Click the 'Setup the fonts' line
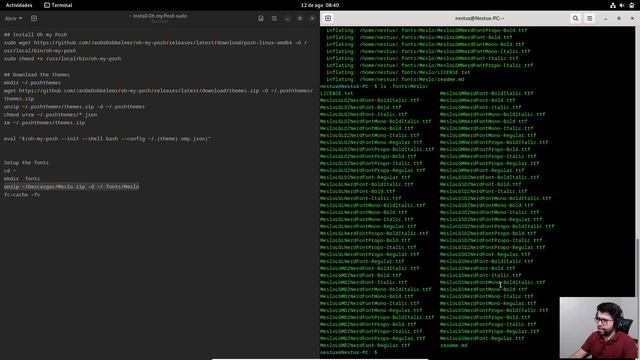640x360 pixels. pyautogui.click(x=26, y=163)
